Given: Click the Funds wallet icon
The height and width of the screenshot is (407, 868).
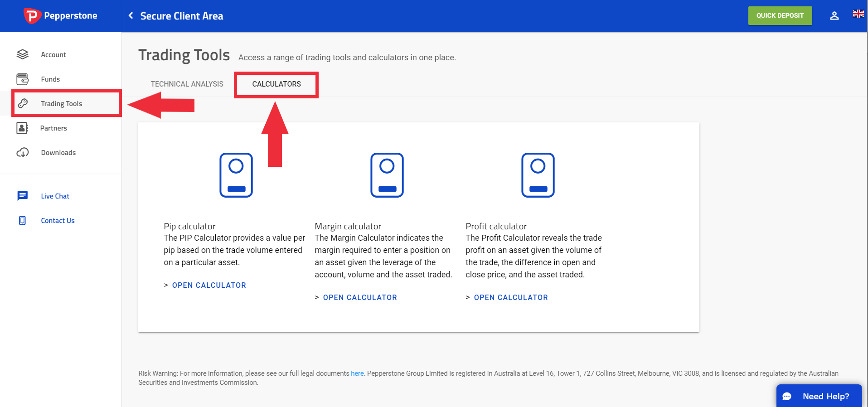Looking at the screenshot, I should tap(22, 79).
